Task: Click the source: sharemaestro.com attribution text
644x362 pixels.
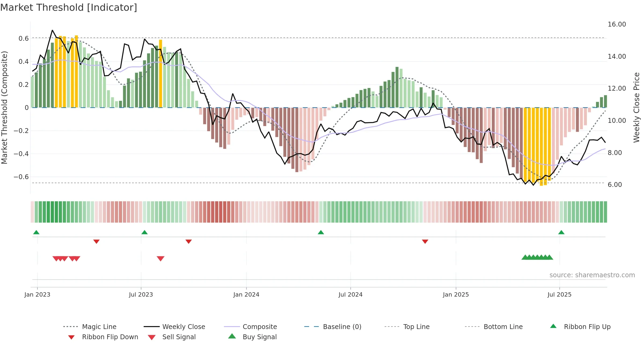Action: tap(592, 275)
